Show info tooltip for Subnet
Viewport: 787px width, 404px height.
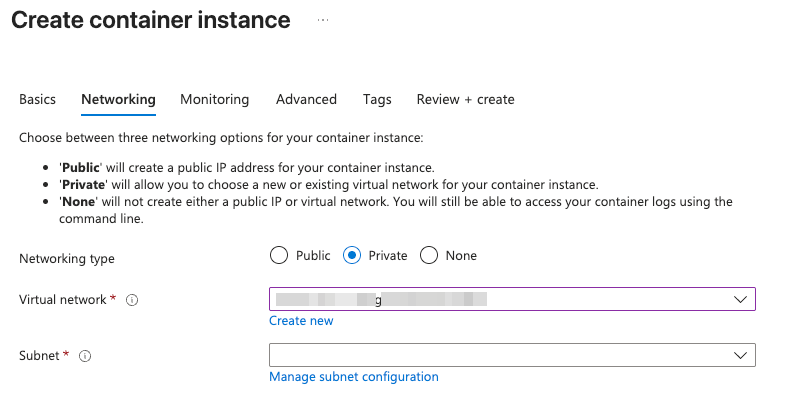(x=85, y=356)
